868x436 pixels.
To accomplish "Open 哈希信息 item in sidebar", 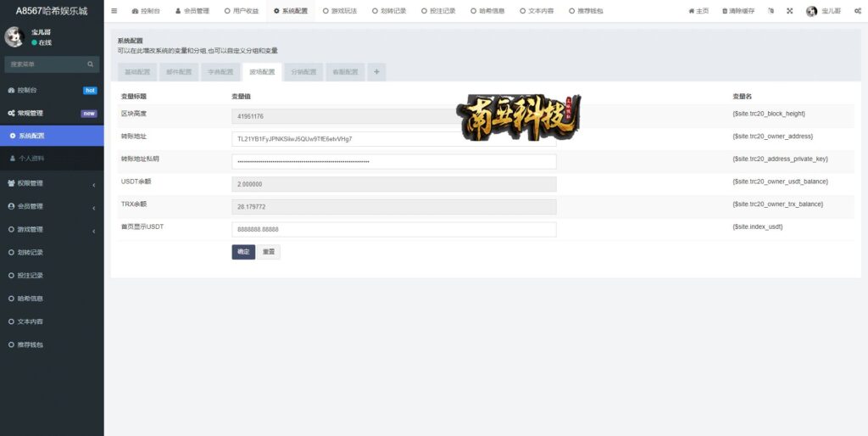I will [x=52, y=298].
